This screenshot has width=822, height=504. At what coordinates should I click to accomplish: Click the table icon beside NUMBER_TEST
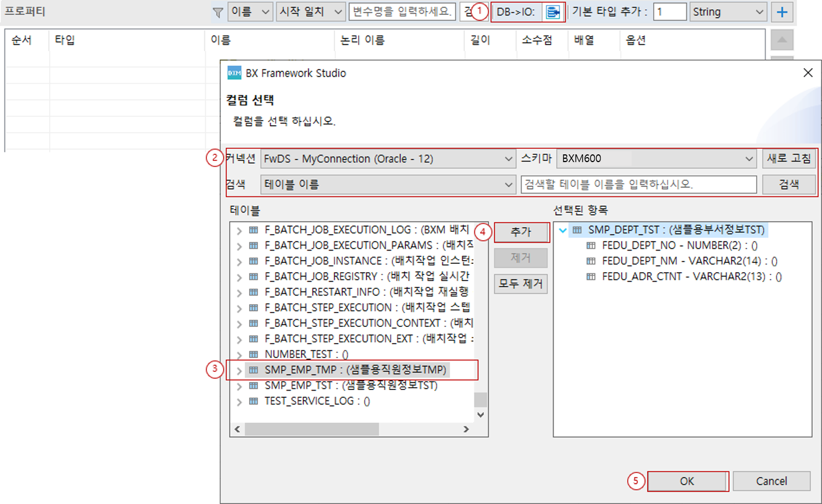pos(253,354)
